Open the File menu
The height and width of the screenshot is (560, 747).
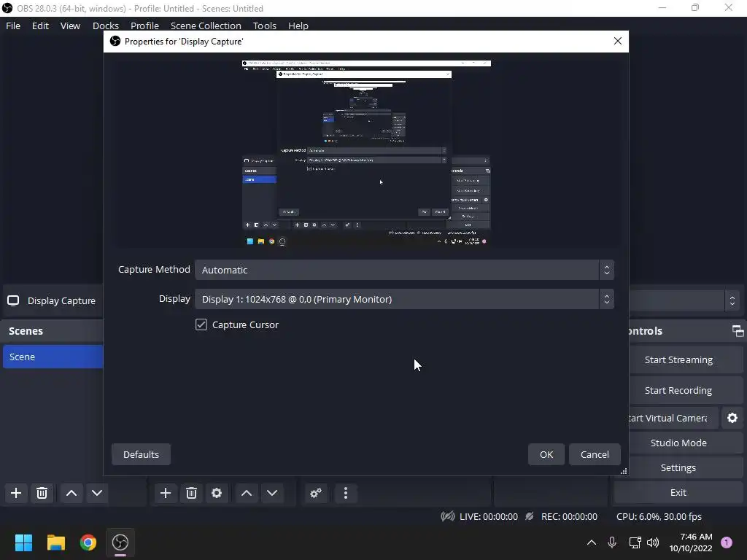coord(13,26)
